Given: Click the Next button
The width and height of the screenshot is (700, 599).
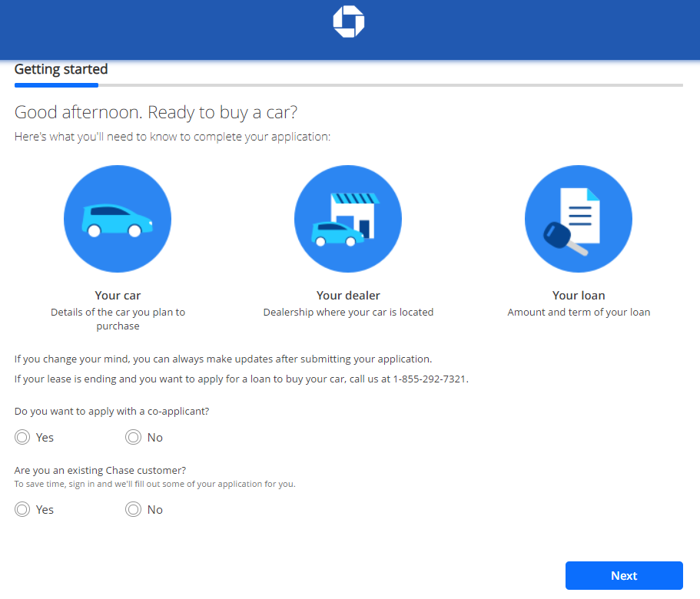Looking at the screenshot, I should [x=624, y=575].
